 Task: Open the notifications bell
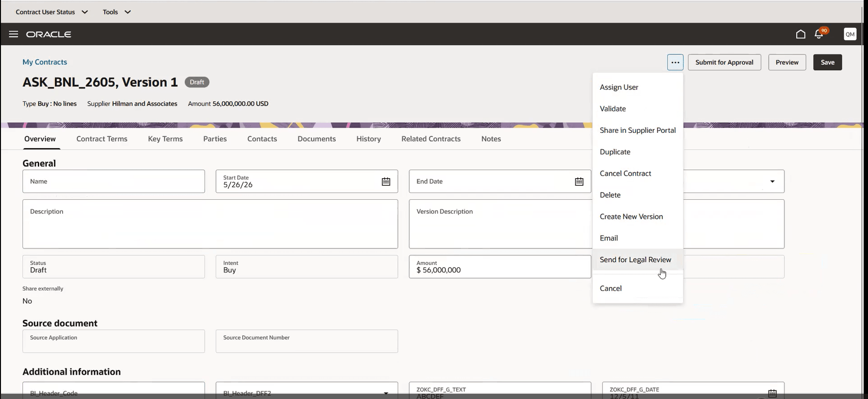point(819,34)
